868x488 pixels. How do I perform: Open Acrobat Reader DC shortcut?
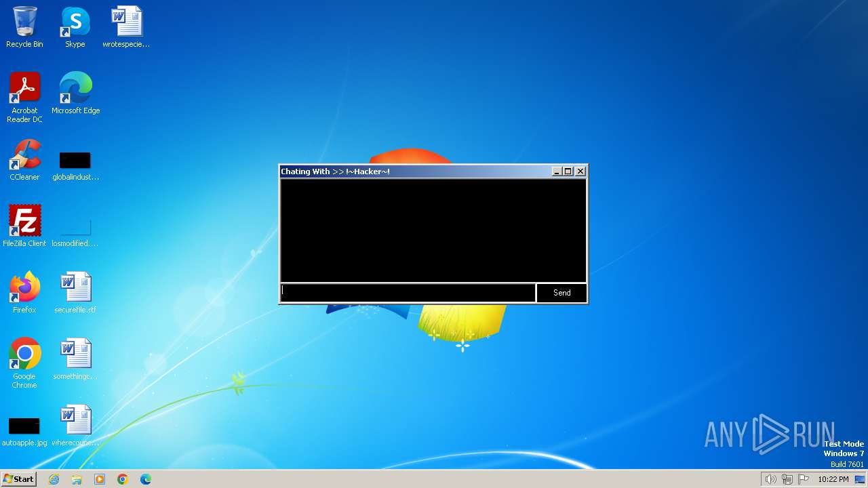point(24,98)
